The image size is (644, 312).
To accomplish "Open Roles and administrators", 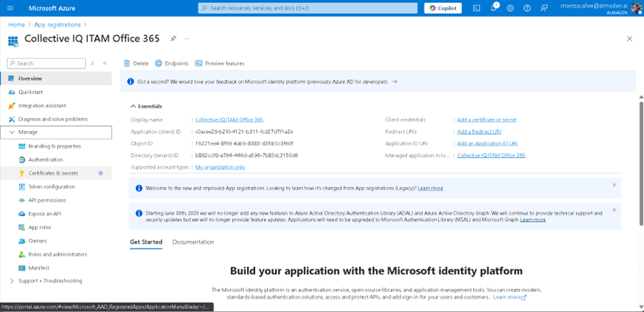I will click(x=56, y=255).
